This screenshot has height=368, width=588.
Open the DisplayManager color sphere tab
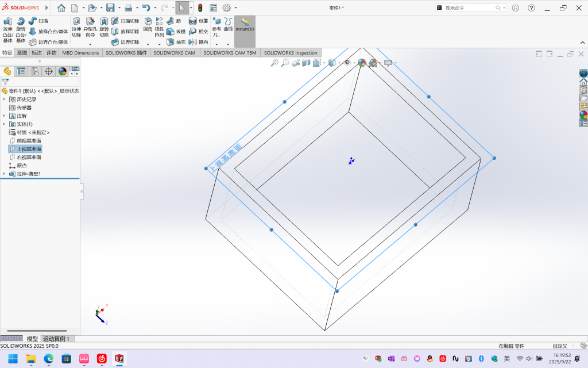tap(63, 71)
